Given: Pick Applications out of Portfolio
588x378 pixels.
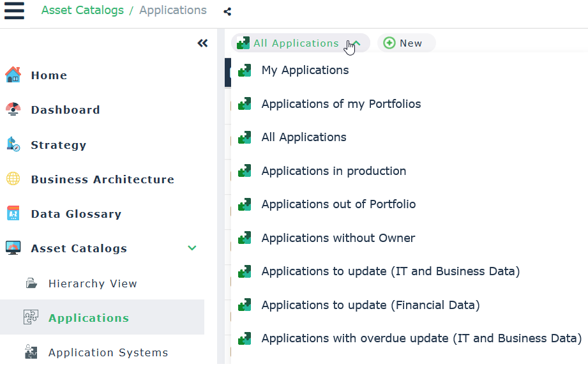Looking at the screenshot, I should pos(338,204).
